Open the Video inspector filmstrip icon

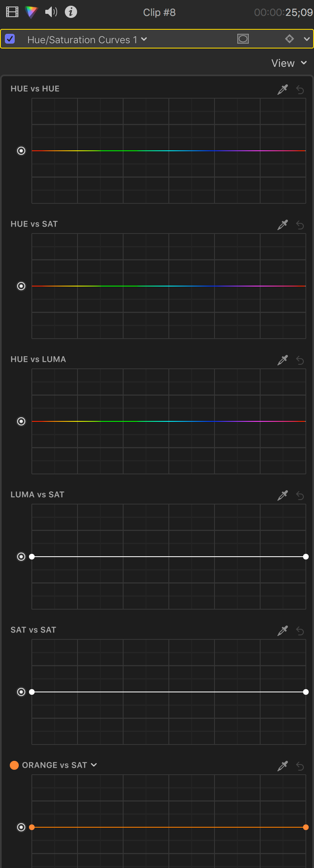pos(12,12)
